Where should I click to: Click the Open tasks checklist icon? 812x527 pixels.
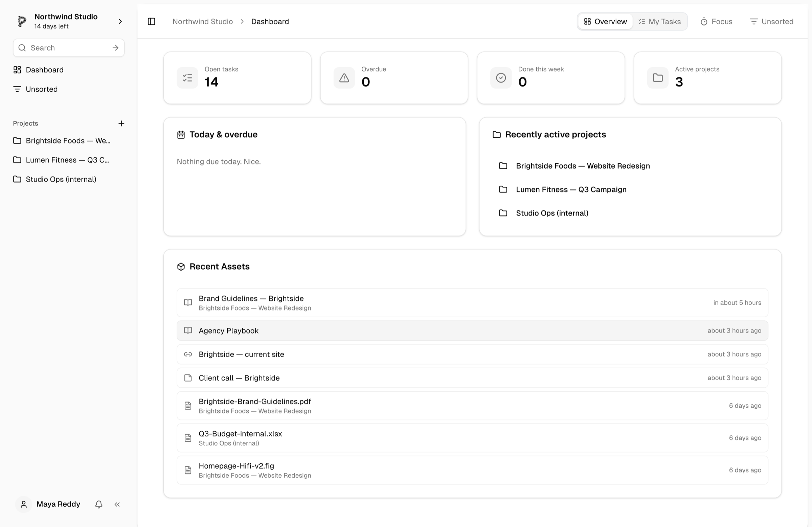187,78
